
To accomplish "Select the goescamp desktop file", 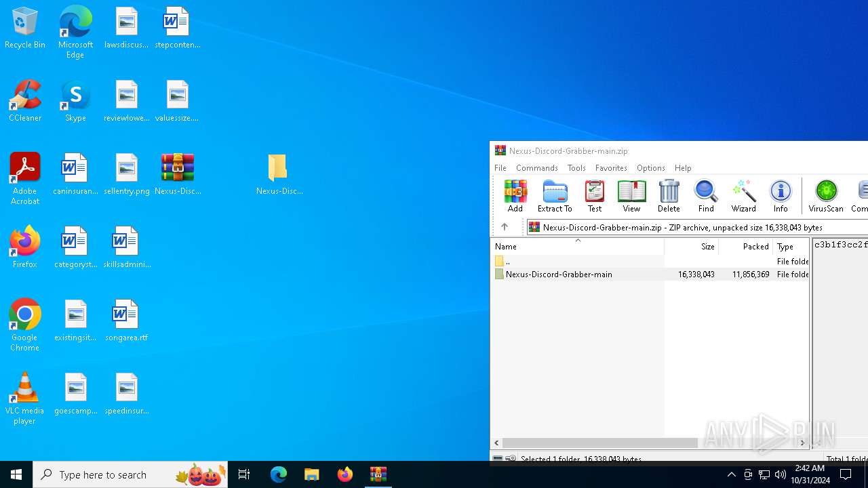I will click(x=75, y=393).
